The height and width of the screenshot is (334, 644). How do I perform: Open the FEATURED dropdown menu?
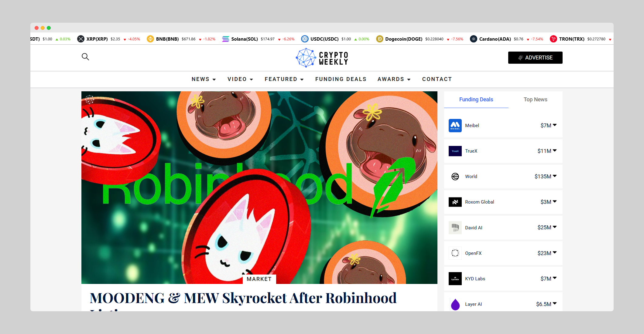[284, 79]
